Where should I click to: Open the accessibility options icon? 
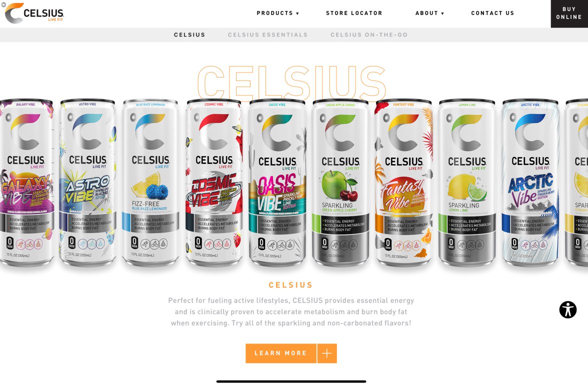[x=568, y=310]
